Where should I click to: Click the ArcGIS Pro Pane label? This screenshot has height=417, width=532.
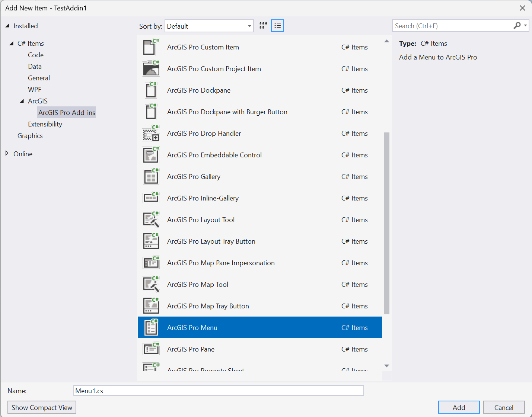click(x=191, y=349)
